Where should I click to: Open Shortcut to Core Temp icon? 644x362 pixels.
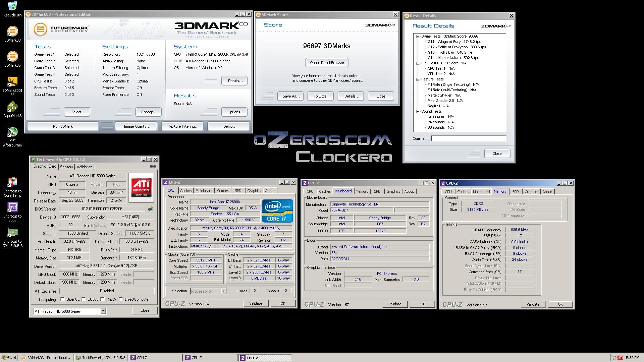pyautogui.click(x=12, y=187)
